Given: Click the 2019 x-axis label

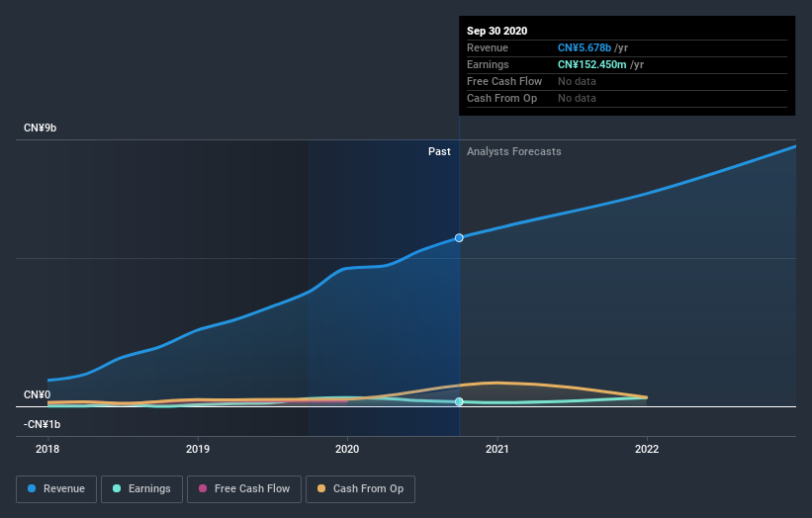Looking at the screenshot, I should click(198, 449).
